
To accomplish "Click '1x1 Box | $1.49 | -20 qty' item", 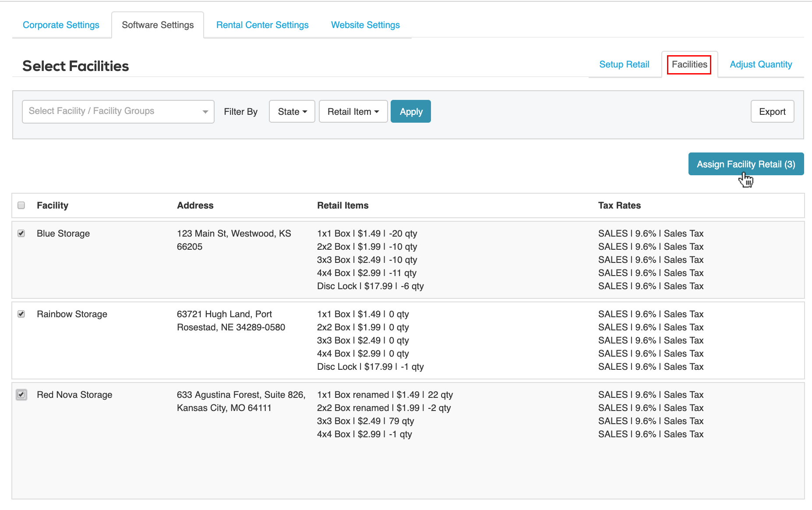I will (x=367, y=234).
